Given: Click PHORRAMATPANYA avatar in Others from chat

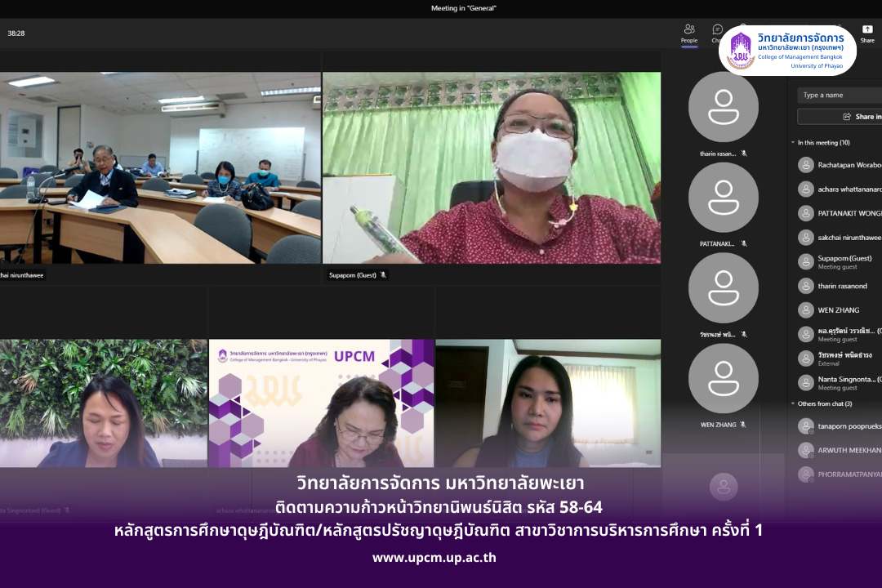Looking at the screenshot, I should pyautogui.click(x=806, y=474).
